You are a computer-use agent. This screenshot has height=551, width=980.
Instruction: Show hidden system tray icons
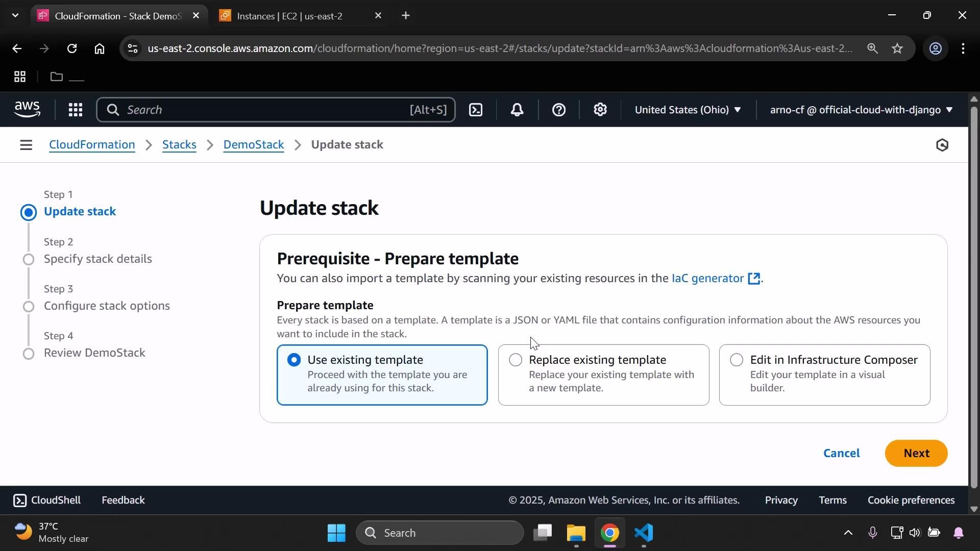pyautogui.click(x=848, y=533)
